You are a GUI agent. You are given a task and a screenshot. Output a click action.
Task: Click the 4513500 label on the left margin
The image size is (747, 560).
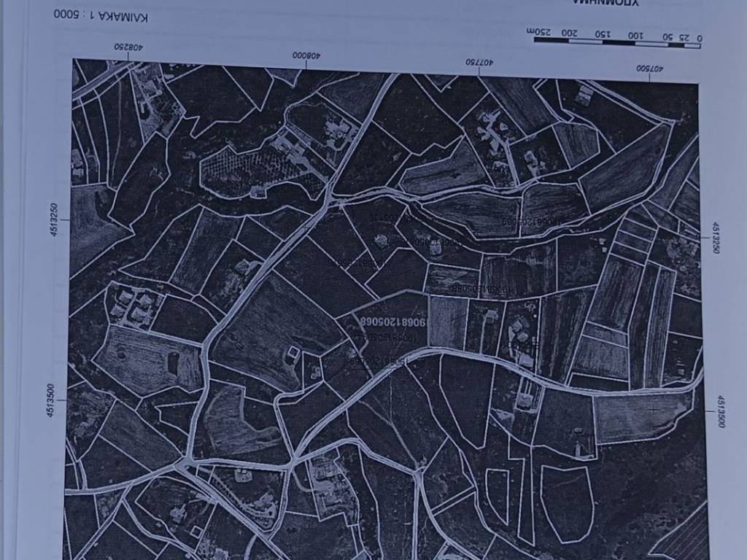point(50,400)
